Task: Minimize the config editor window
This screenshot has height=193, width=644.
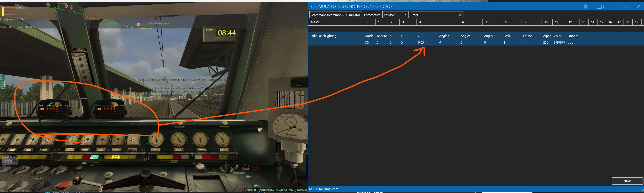Action: click(614, 7)
